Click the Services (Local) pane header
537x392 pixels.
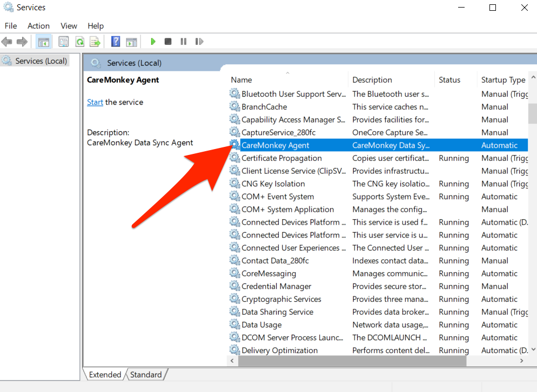(x=134, y=63)
